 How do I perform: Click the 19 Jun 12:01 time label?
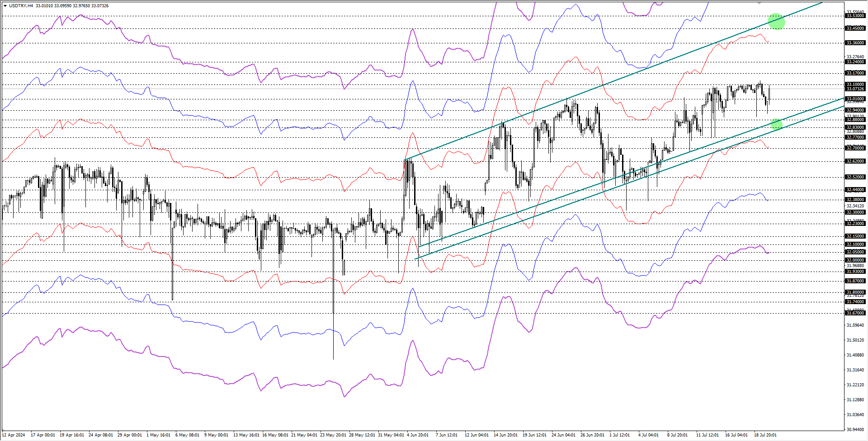click(535, 435)
